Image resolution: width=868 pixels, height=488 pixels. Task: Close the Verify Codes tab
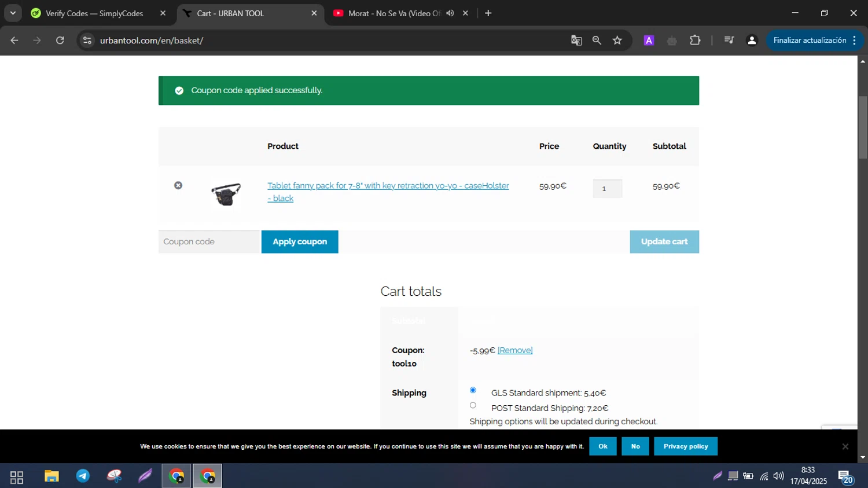pyautogui.click(x=163, y=13)
